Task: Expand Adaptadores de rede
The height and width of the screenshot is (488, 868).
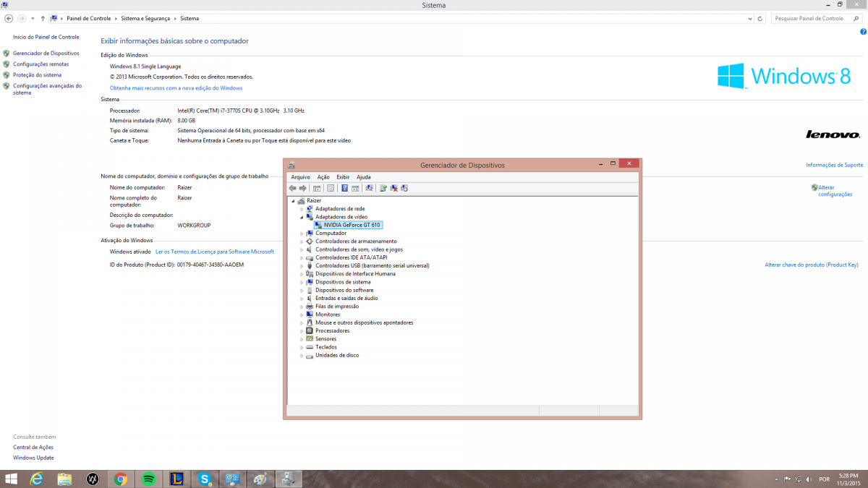Action: [302, 209]
